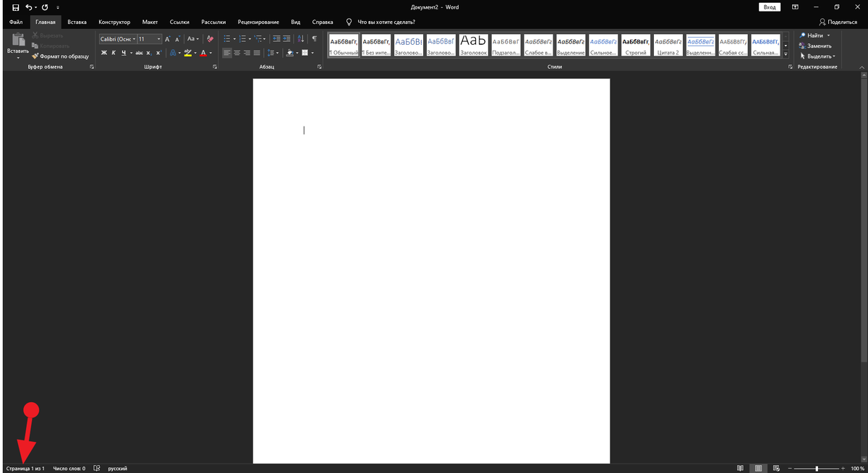Click 'Число слов: 0' word count
Screen dimensions: 868x473
(69, 469)
